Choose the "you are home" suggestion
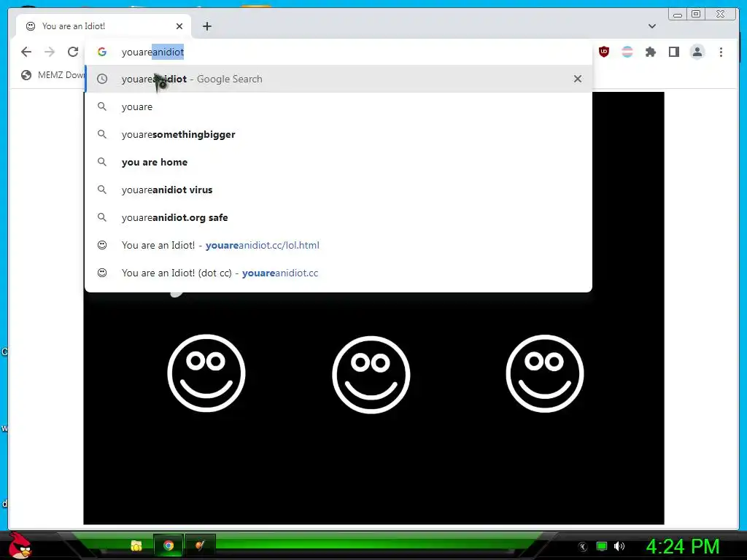Screen dimensions: 747x560 pos(338,162)
